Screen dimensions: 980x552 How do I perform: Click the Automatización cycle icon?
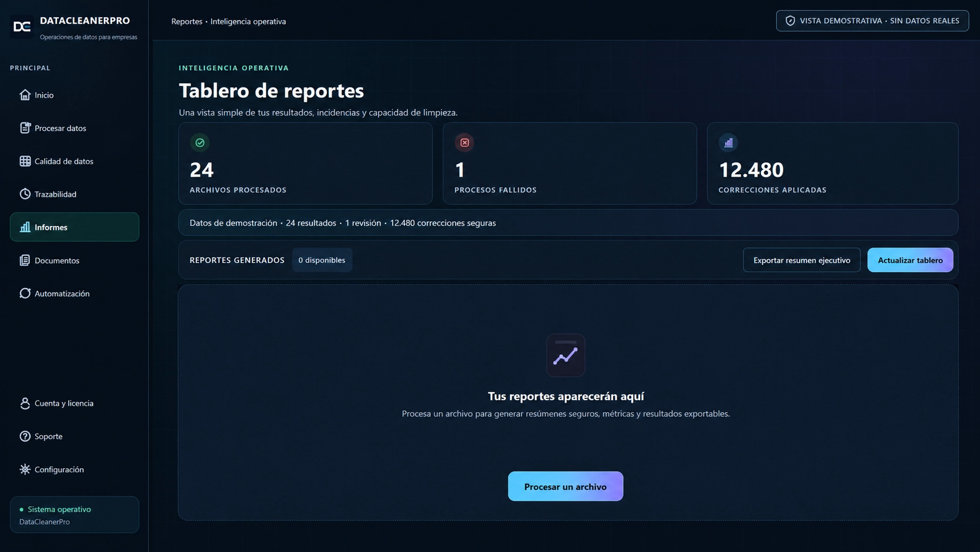[25, 293]
